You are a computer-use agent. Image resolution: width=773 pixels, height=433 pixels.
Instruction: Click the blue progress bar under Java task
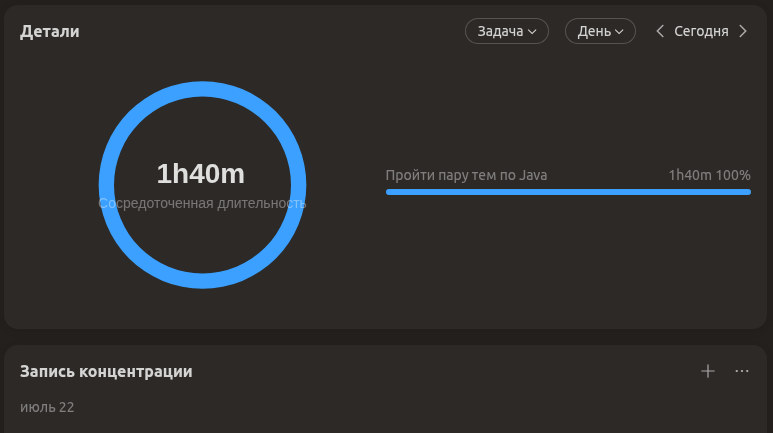(568, 192)
